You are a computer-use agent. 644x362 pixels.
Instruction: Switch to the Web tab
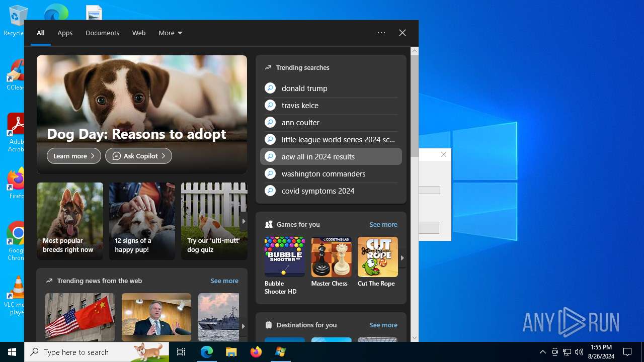[x=139, y=33]
